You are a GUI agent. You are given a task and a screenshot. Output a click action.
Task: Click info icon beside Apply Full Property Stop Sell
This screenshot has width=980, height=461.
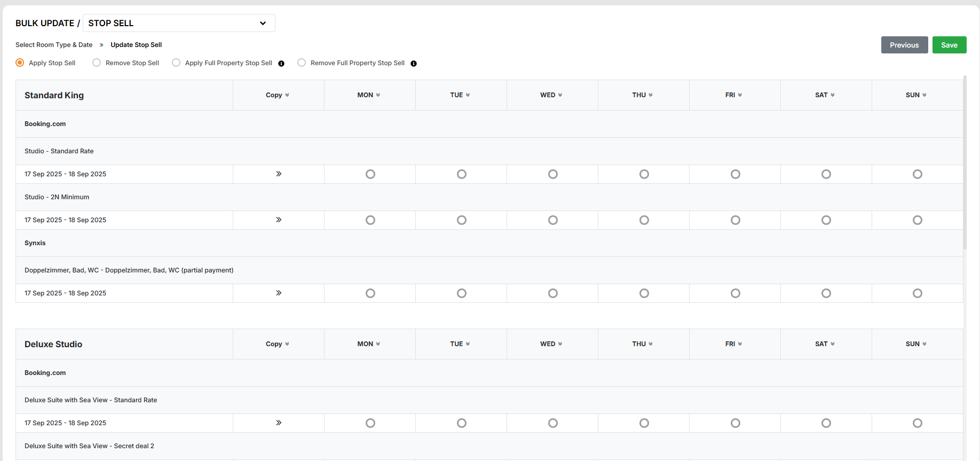[281, 64]
